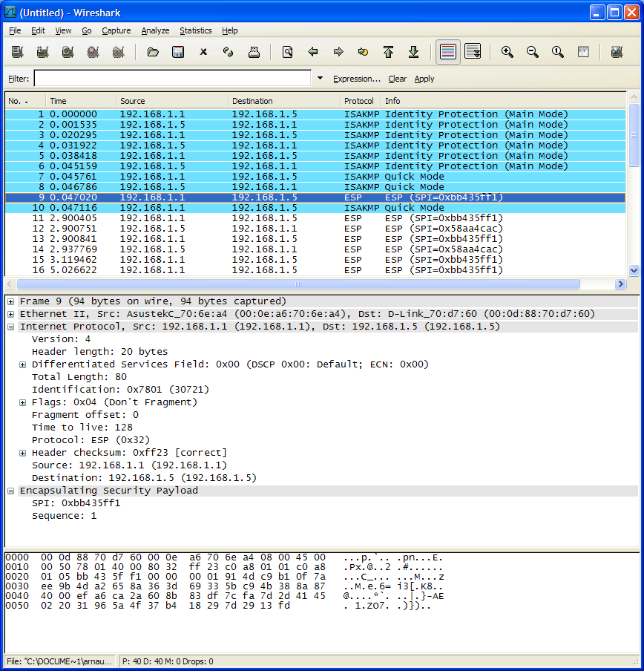The image size is (644, 671).
Task: Click packet list vertical scrollbar thumb
Action: coord(634,135)
